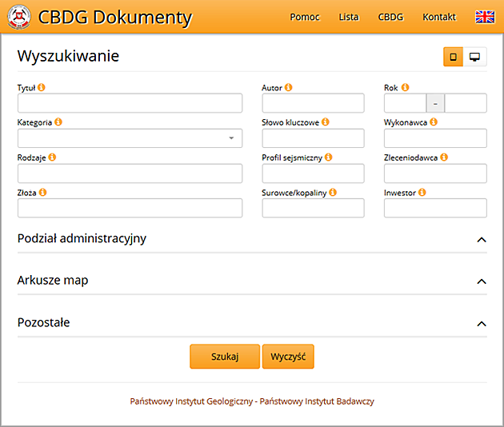Click the Szukaj search button
This screenshot has height=427, width=504.
pyautogui.click(x=225, y=357)
